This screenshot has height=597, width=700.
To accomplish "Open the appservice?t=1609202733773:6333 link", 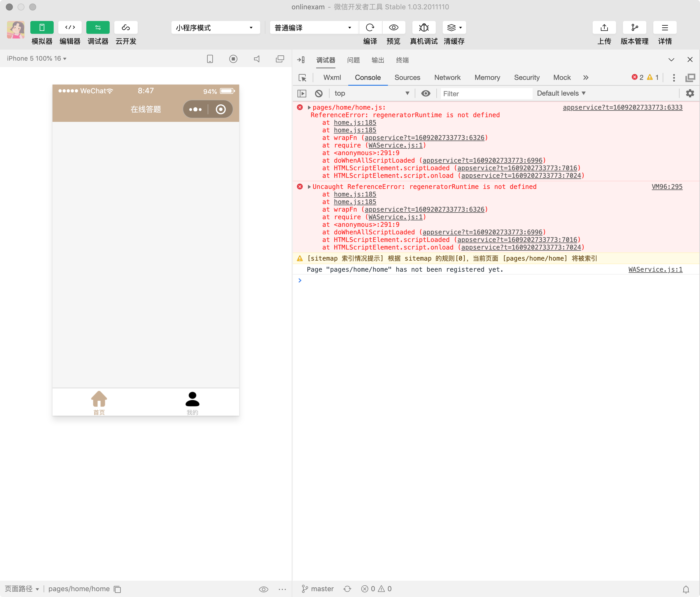I will tap(622, 107).
